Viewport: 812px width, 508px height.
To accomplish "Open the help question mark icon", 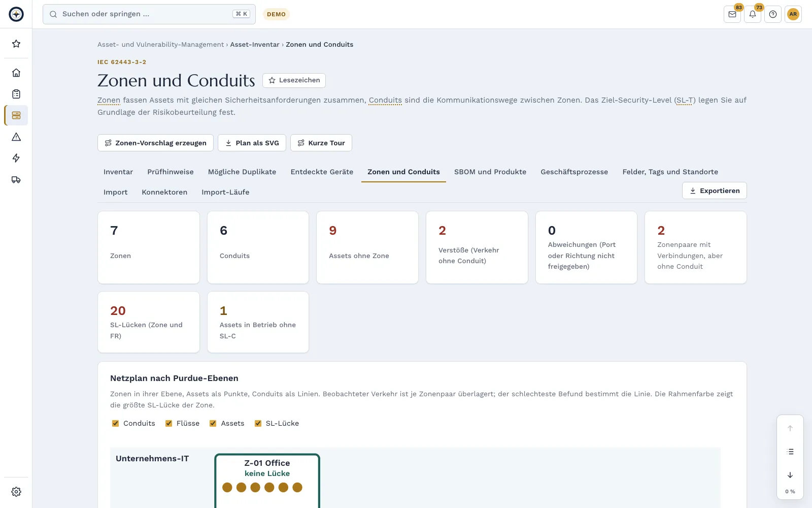I will [773, 14].
